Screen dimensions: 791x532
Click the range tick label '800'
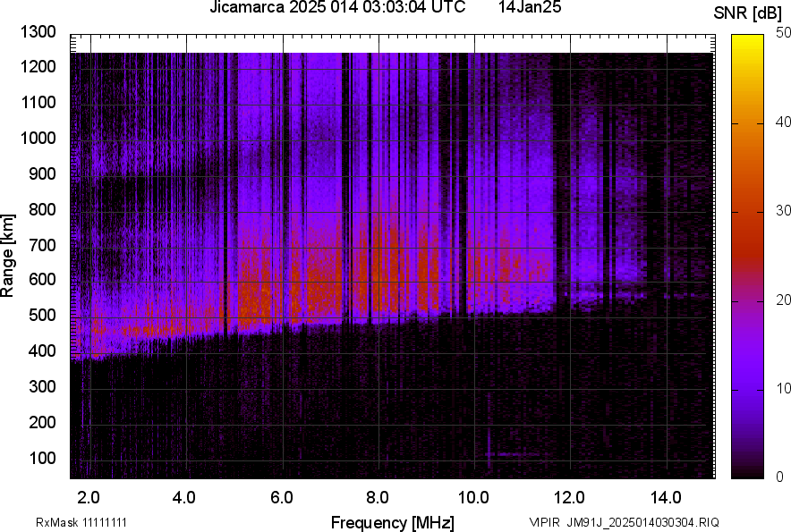pos(42,208)
